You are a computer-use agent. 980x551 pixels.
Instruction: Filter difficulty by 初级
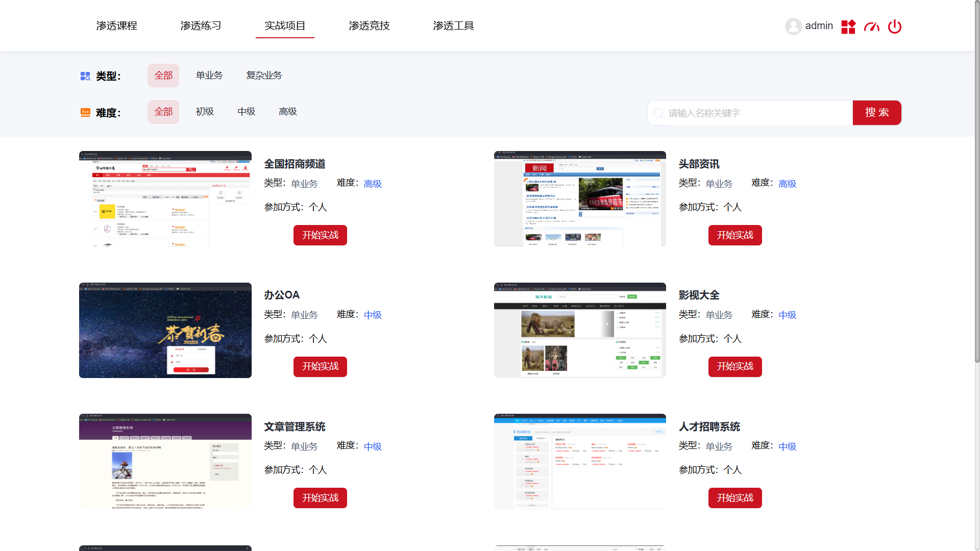(x=205, y=112)
